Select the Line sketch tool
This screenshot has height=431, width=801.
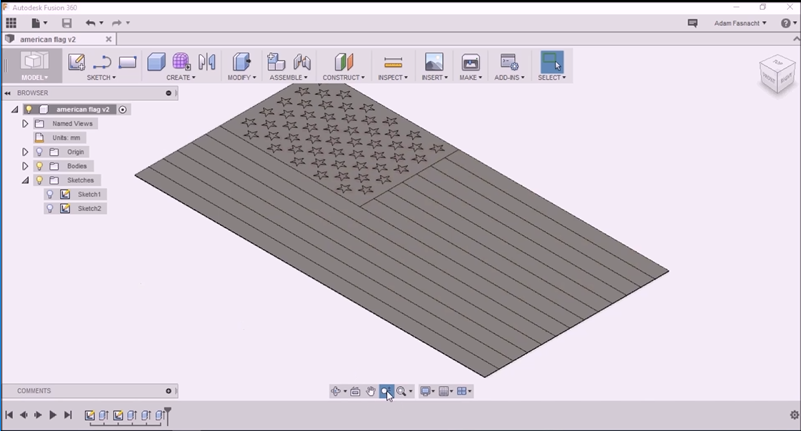[102, 62]
